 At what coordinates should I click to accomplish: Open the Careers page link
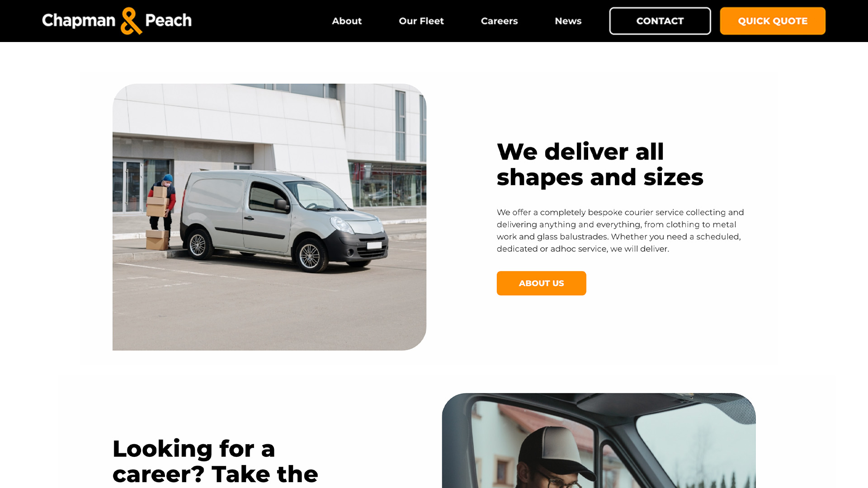[499, 21]
